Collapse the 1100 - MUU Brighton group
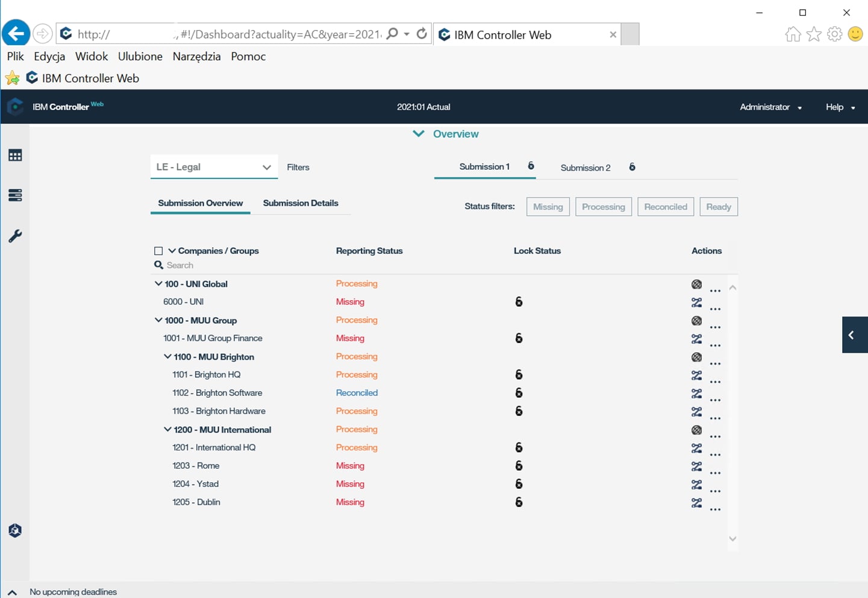Screen dimensions: 868x598 167,357
